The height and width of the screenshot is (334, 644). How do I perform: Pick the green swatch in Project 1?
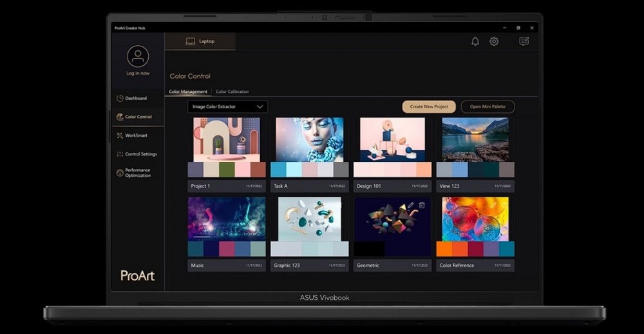pyautogui.click(x=227, y=170)
